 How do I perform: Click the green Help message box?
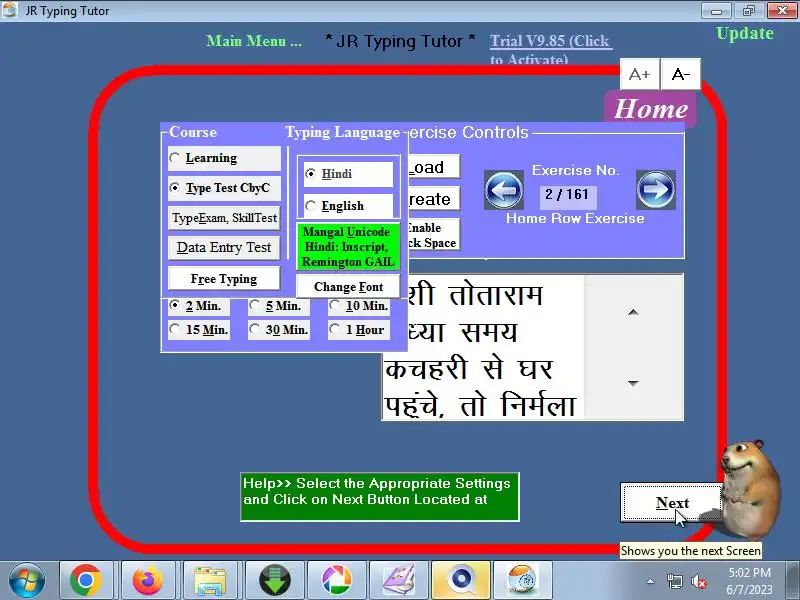[380, 497]
